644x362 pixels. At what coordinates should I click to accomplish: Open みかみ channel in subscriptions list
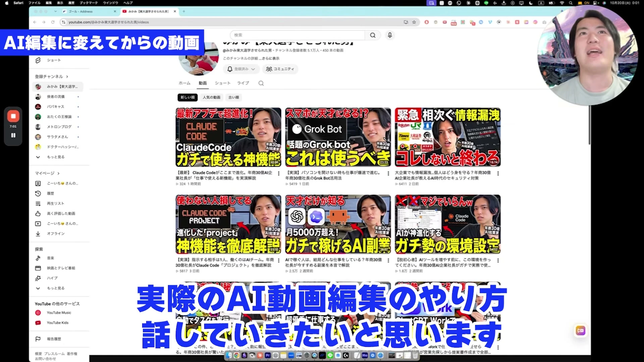click(x=58, y=86)
